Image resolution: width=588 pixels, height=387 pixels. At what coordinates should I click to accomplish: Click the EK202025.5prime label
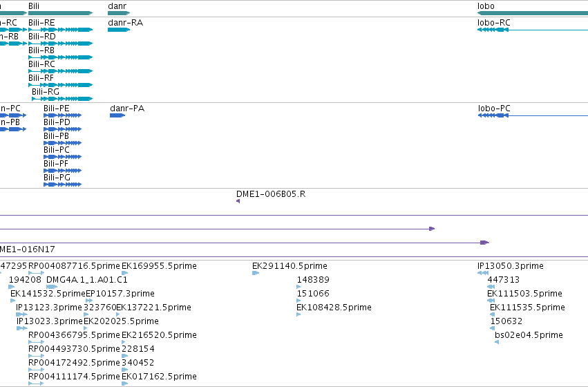point(121,321)
